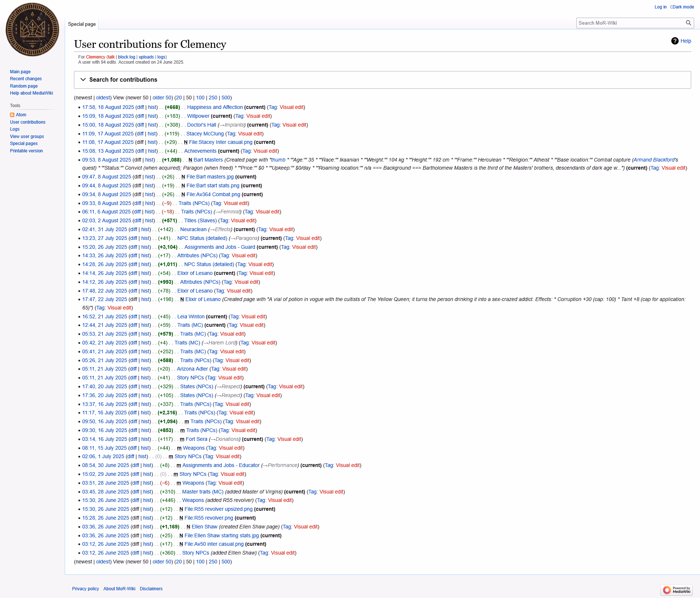
Task: Expand Search for contributions section
Action: [123, 80]
